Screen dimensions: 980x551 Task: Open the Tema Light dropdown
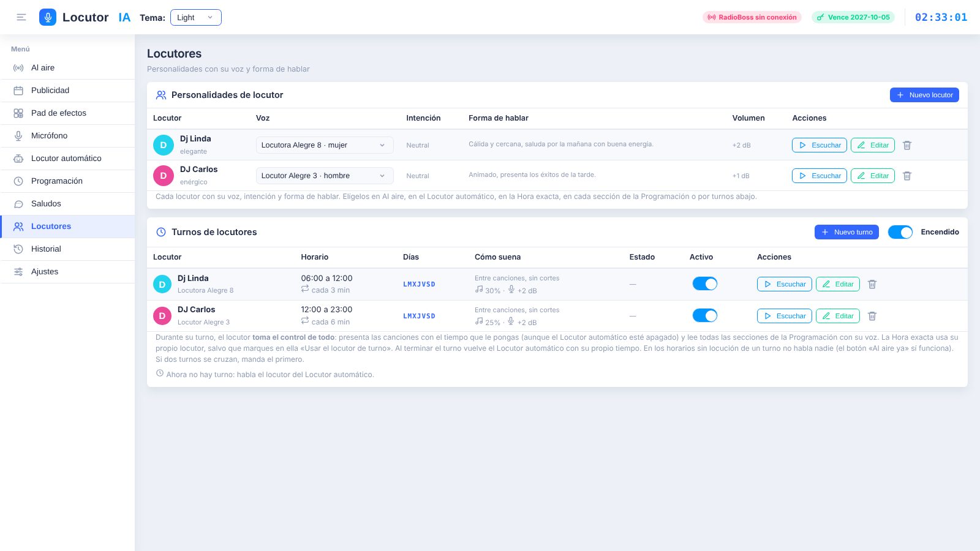[x=196, y=17]
